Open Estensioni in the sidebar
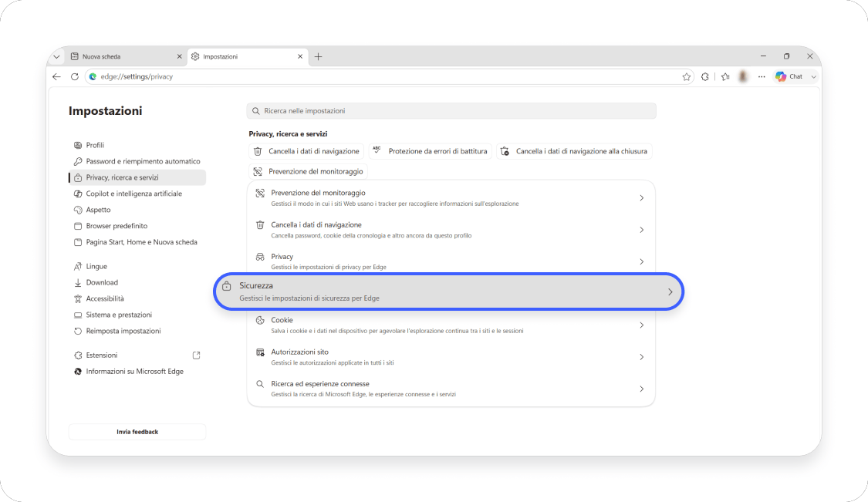Screen dimensions: 868x502 pyautogui.click(x=137, y=355)
